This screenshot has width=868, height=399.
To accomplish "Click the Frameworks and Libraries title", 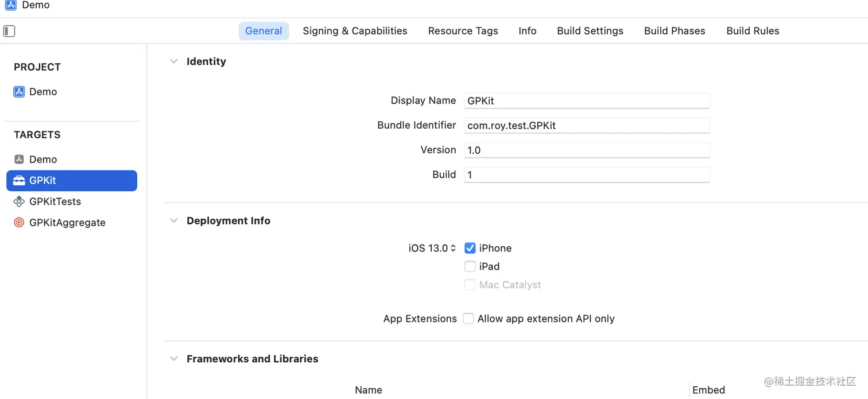I will click(x=252, y=359).
